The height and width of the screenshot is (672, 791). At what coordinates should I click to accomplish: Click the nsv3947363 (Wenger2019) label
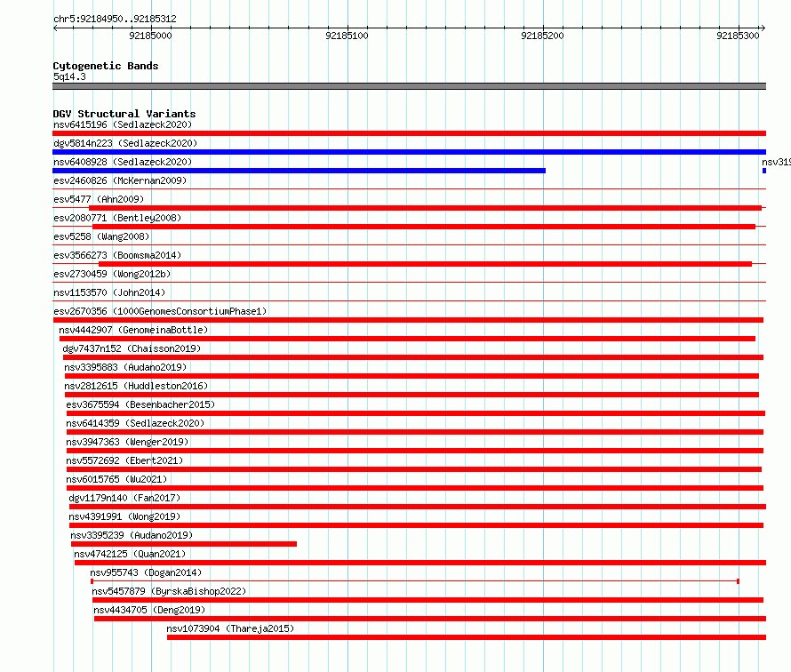tap(127, 442)
